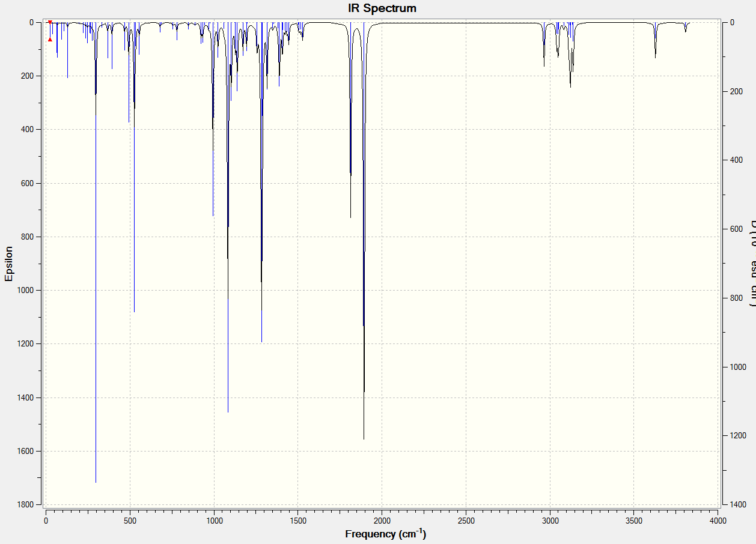Click right axis tick label 800

coord(735,298)
